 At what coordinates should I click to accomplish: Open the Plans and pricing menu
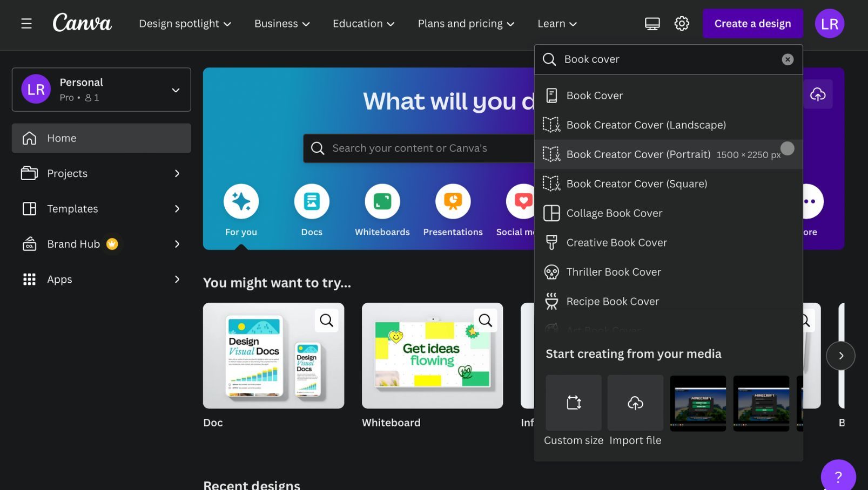click(465, 23)
